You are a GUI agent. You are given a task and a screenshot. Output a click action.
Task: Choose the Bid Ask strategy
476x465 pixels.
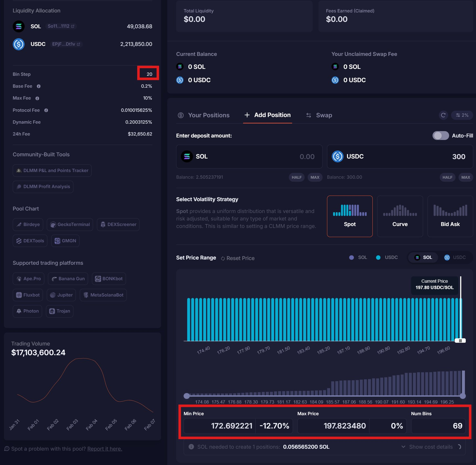(x=450, y=216)
